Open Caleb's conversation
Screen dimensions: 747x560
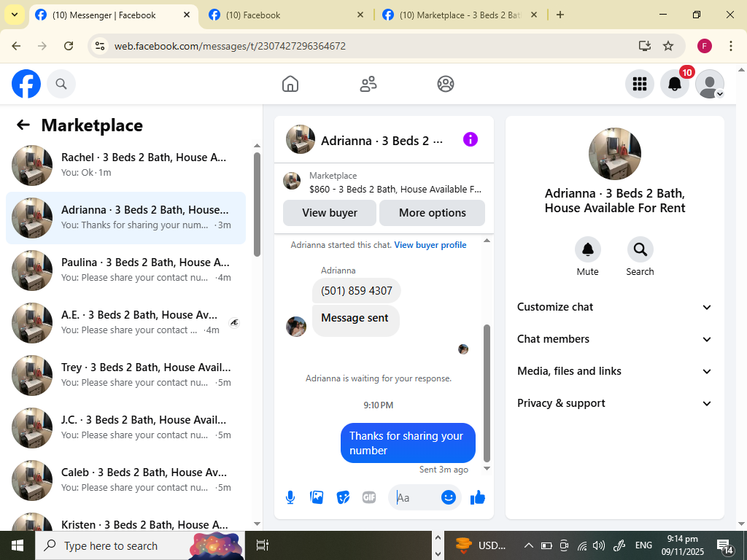tap(125, 480)
